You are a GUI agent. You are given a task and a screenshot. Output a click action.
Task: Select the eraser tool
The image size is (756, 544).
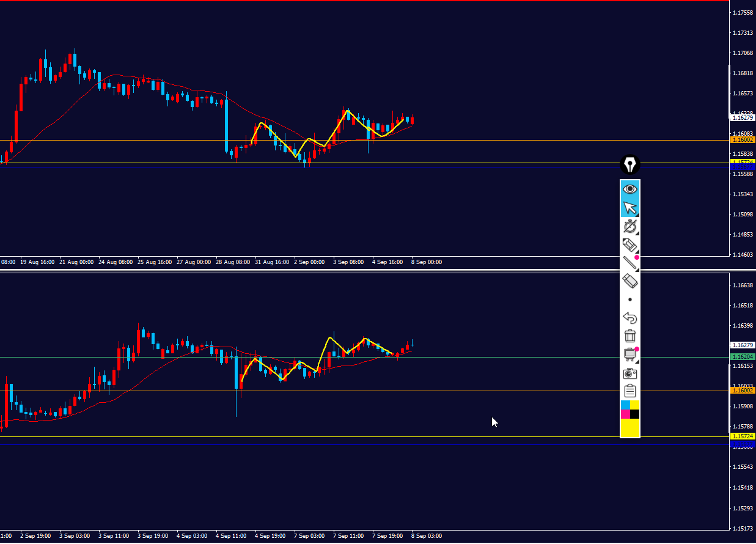point(630,281)
